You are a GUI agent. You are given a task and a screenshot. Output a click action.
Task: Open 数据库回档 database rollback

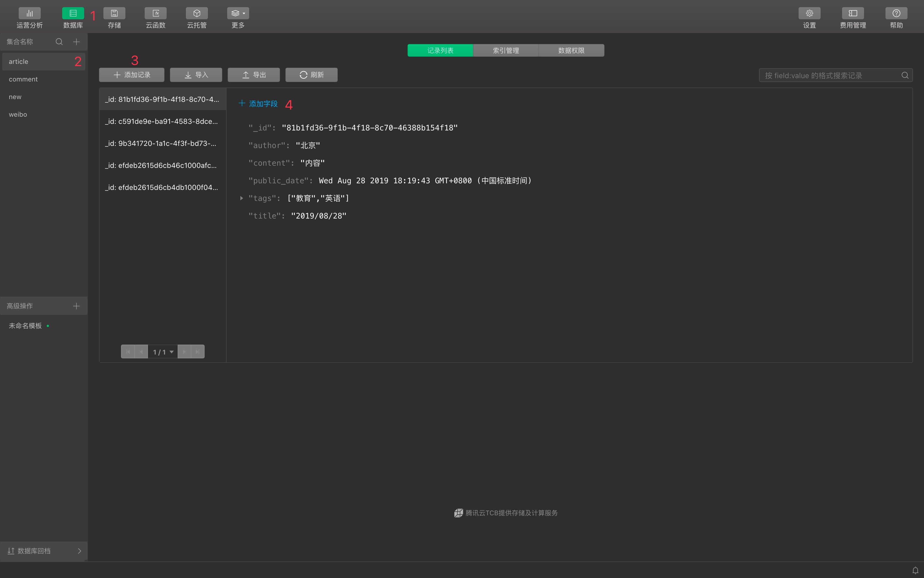pyautogui.click(x=44, y=551)
